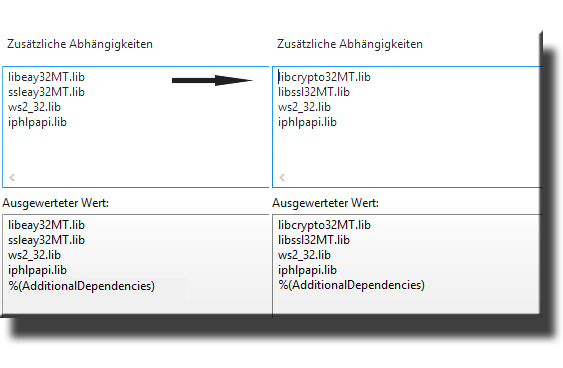Click iphlpapi.lib in left edit box
Image resolution: width=563 pixels, height=368 pixels.
tap(37, 122)
